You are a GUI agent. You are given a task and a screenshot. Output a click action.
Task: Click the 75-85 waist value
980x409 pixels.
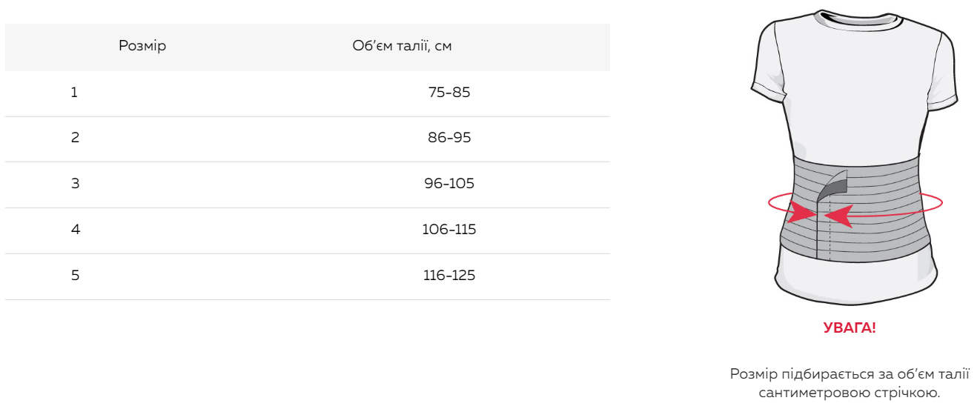tap(449, 93)
